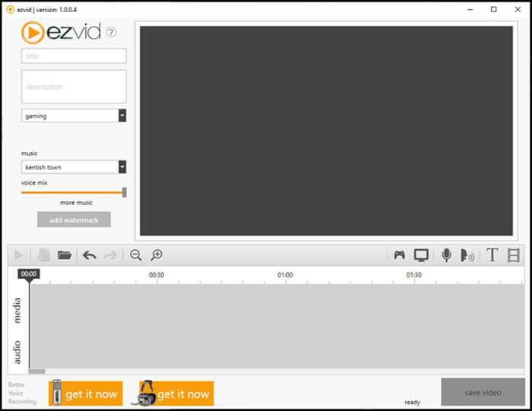Click the play button in the toolbar

tap(18, 255)
